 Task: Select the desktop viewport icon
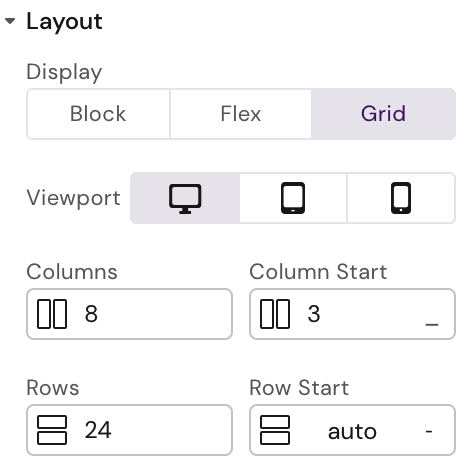click(185, 198)
